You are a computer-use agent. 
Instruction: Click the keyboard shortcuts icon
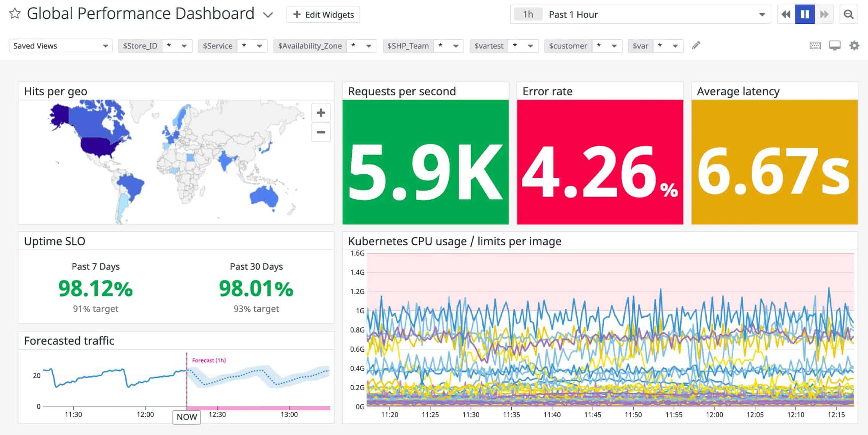point(815,45)
